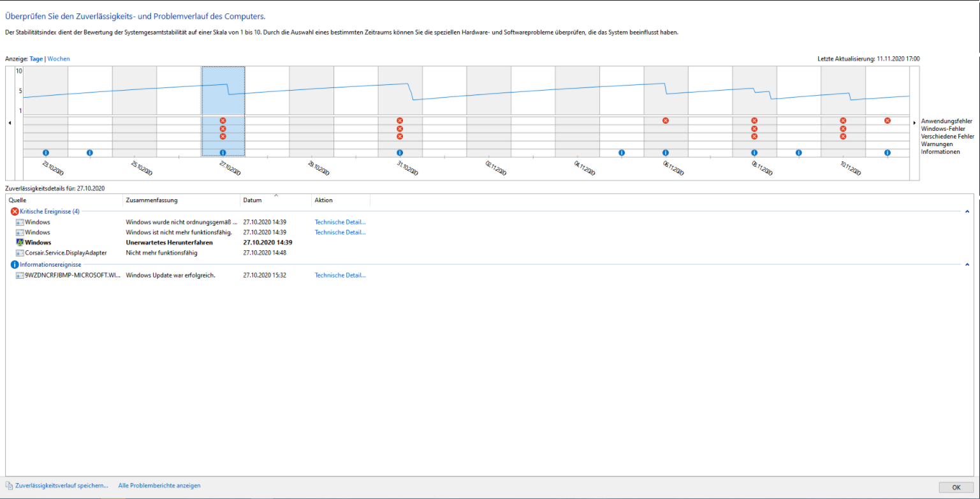Click the date 27.10.2020 15:32

(x=265, y=275)
